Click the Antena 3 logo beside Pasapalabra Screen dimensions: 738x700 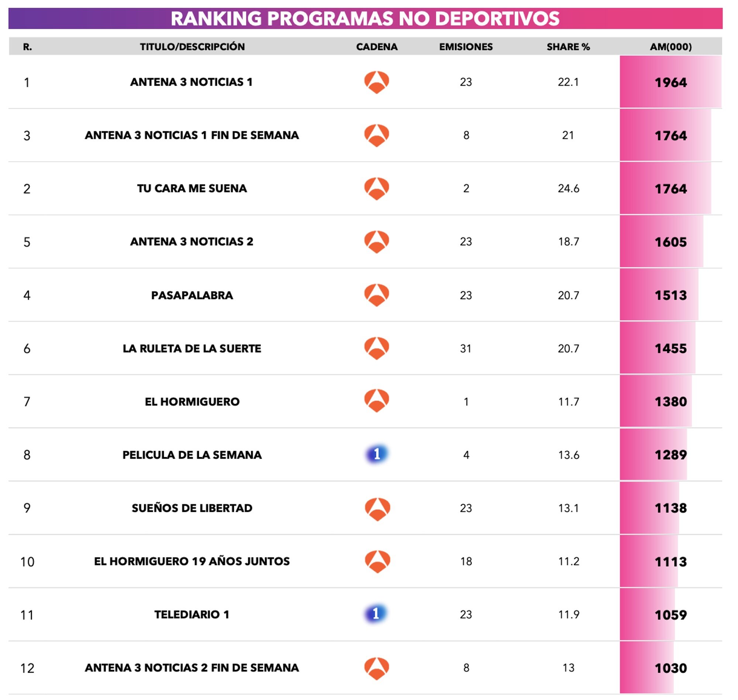click(376, 295)
